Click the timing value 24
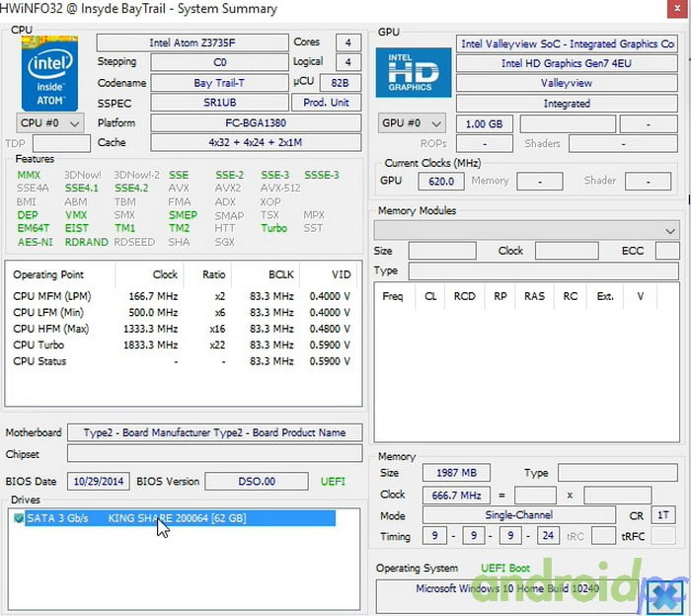 (x=548, y=536)
